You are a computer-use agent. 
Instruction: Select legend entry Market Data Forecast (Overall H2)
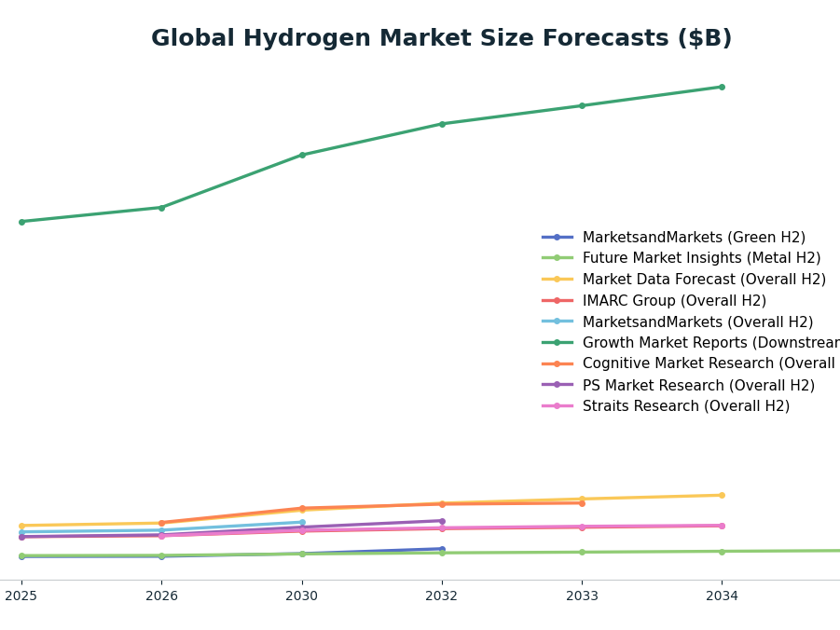point(704,280)
